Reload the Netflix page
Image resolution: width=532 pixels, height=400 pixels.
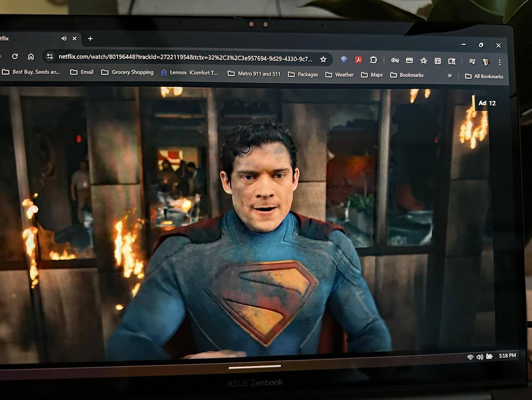pos(15,57)
